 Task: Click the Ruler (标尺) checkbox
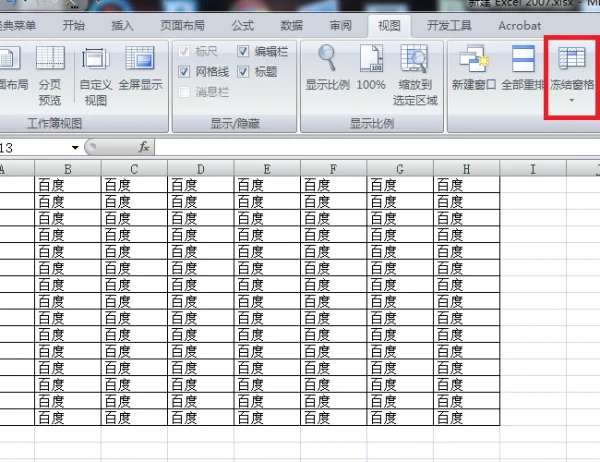184,51
